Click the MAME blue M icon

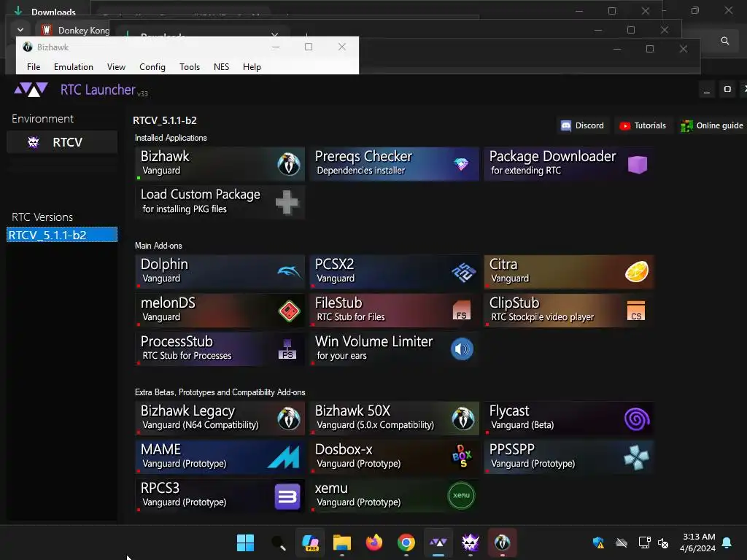coord(284,457)
